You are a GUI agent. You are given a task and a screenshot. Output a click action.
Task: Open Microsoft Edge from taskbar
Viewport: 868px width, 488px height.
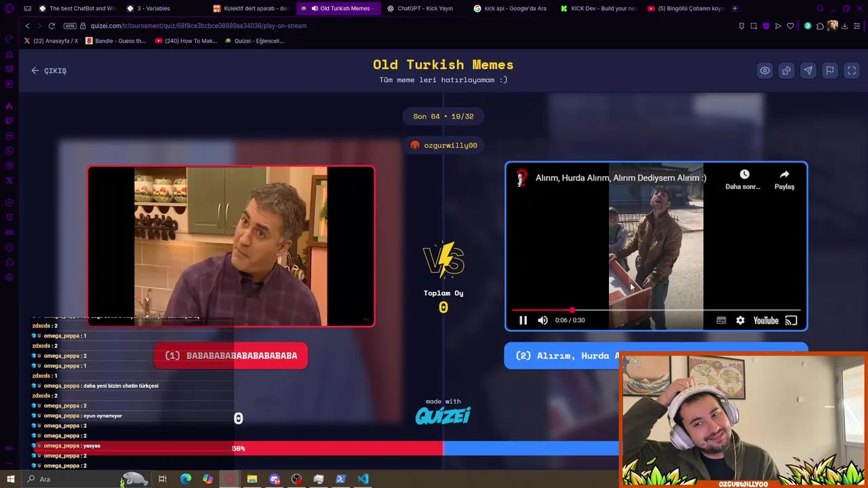(186, 479)
